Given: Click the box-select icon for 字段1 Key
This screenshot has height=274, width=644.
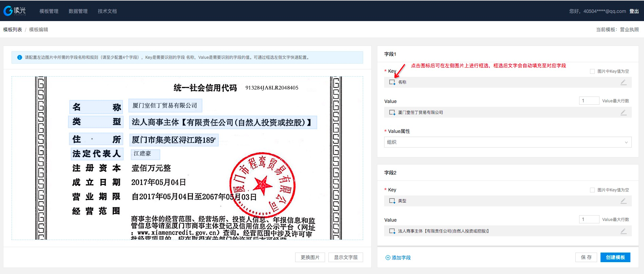Looking at the screenshot, I should point(392,82).
